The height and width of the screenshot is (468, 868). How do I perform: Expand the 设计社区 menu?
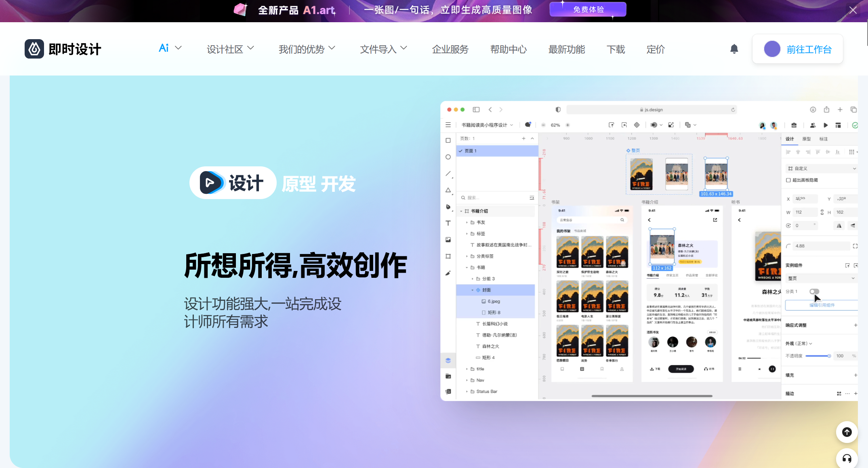click(x=230, y=49)
